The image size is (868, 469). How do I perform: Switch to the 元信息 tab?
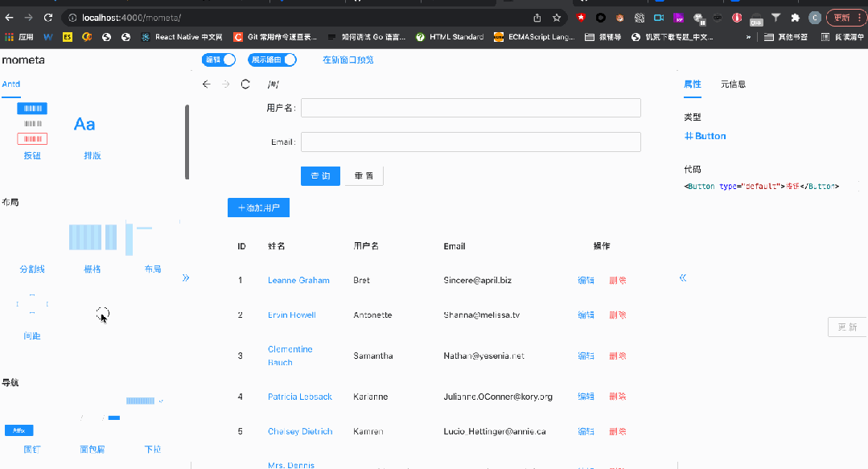(733, 84)
